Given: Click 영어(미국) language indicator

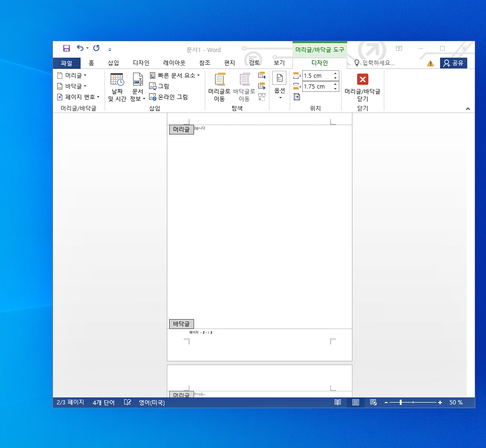Looking at the screenshot, I should coord(151,403).
